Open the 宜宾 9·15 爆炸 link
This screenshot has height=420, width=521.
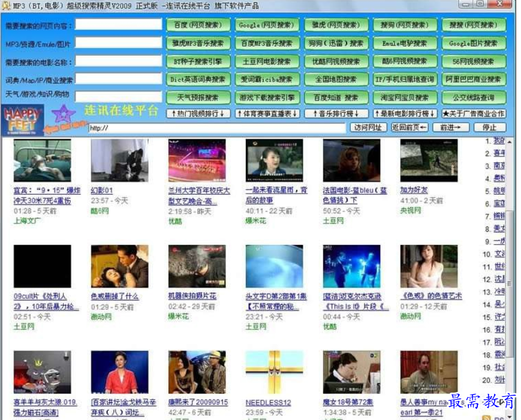point(47,195)
